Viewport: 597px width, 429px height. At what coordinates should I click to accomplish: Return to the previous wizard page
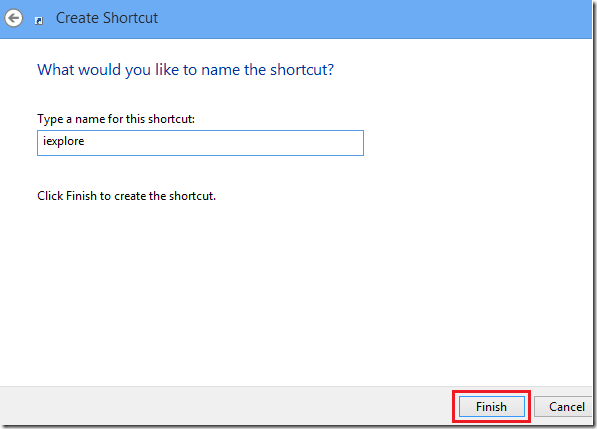[x=14, y=18]
